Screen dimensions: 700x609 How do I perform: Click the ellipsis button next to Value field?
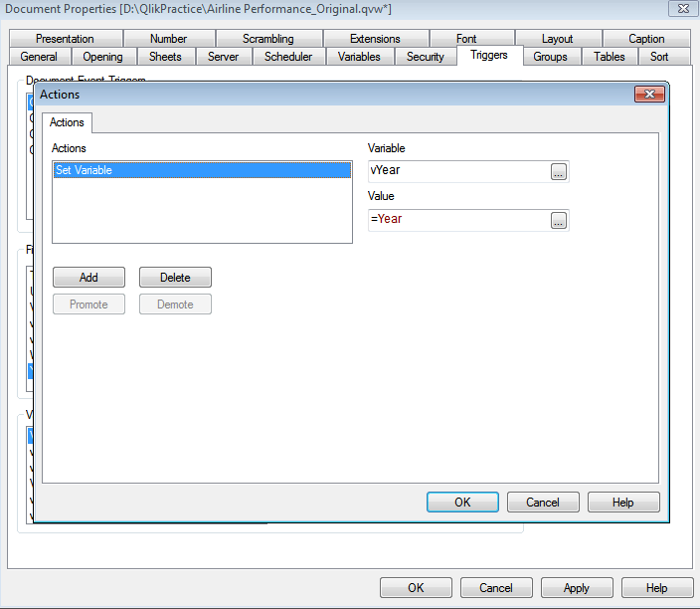coord(558,220)
